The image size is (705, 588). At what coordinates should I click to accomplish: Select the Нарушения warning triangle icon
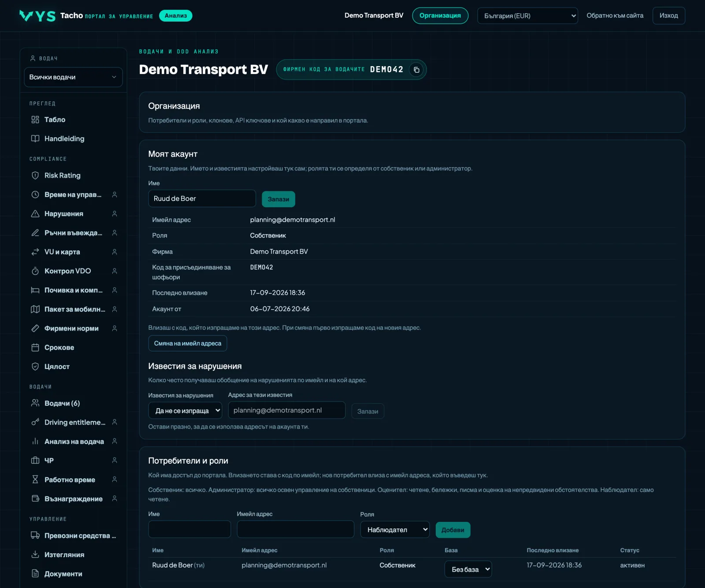[35, 214]
